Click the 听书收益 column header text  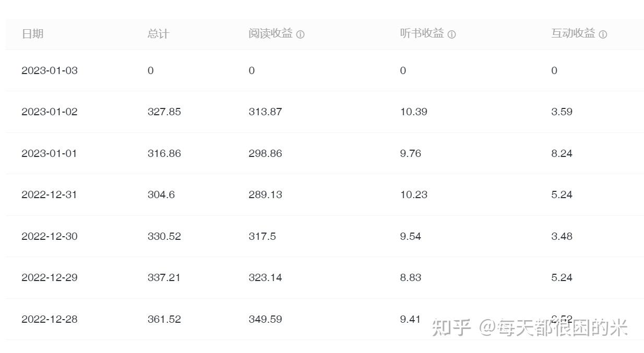422,34
